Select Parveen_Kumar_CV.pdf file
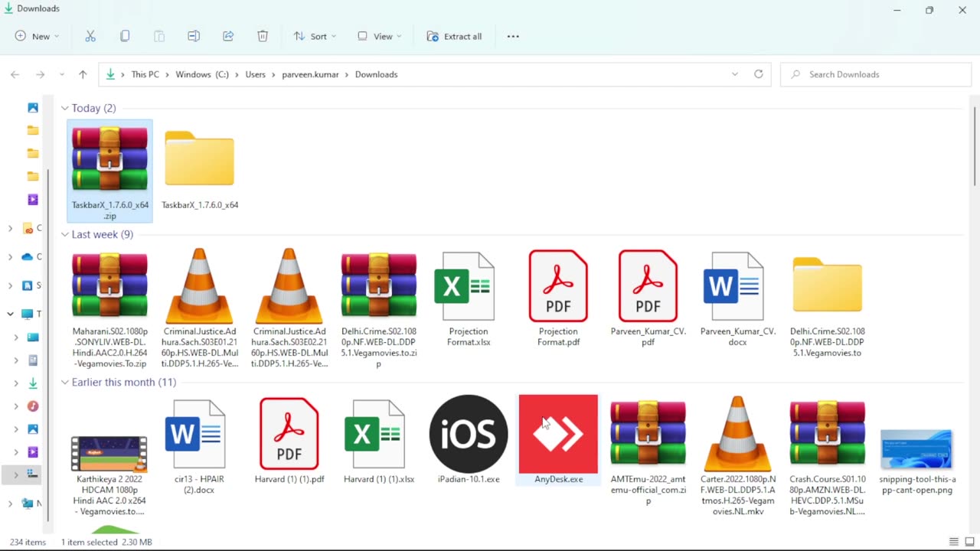Screen dimensions: 980x551 (648, 287)
